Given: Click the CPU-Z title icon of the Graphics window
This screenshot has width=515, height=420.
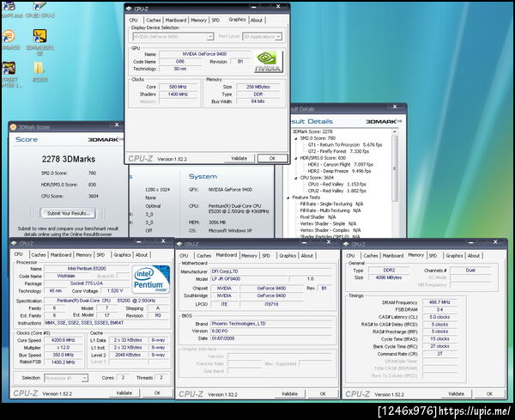Looking at the screenshot, I should [129, 9].
